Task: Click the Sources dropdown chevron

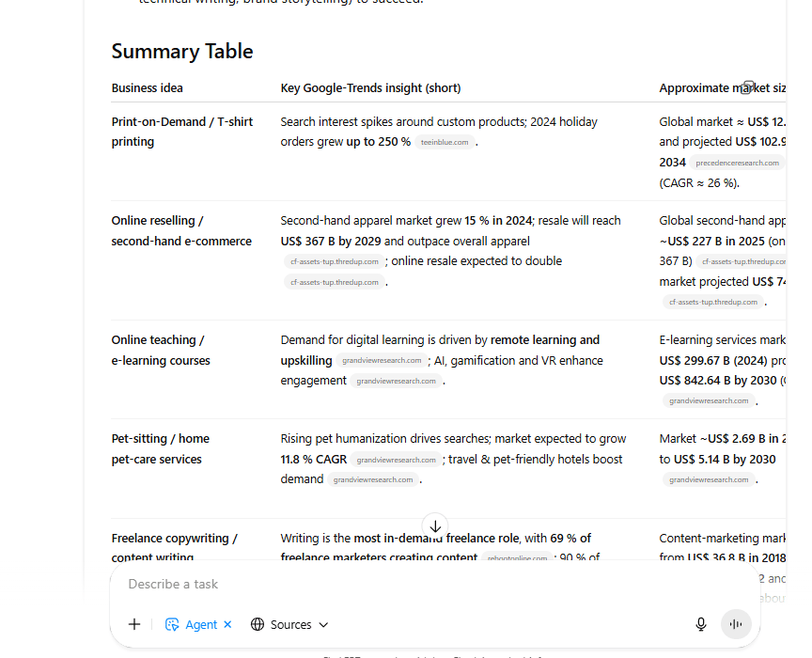Action: pyautogui.click(x=323, y=624)
